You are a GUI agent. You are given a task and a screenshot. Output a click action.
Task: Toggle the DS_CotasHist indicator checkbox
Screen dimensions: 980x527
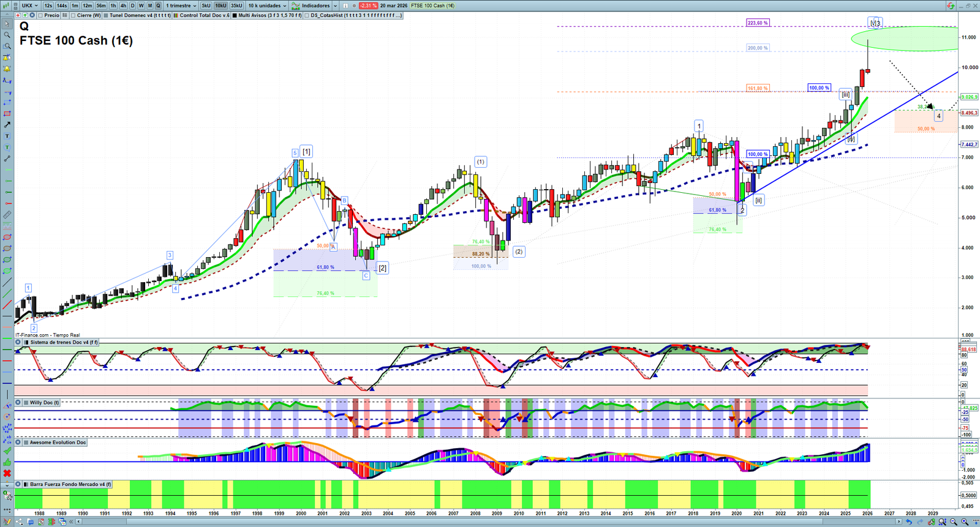[307, 15]
